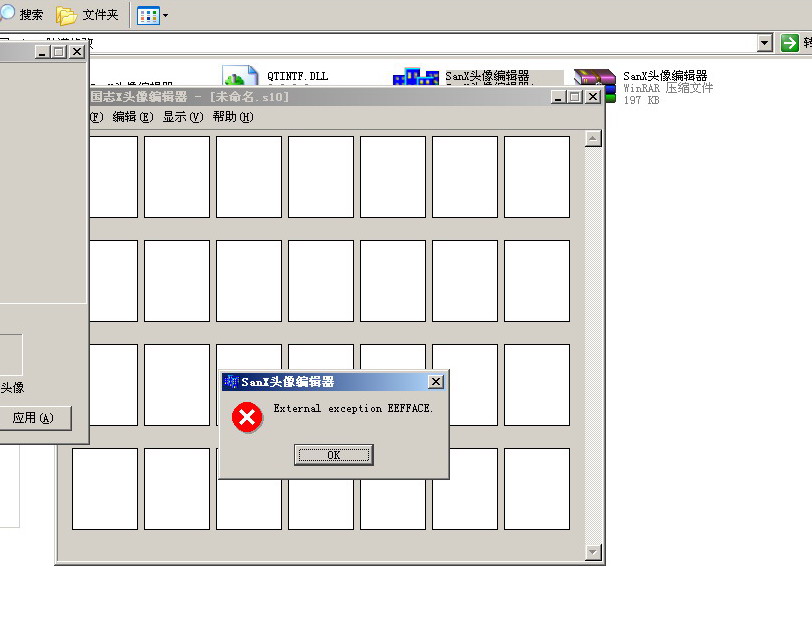Click the red error icon in the dialog
This screenshot has height=634, width=812.
coord(247,417)
